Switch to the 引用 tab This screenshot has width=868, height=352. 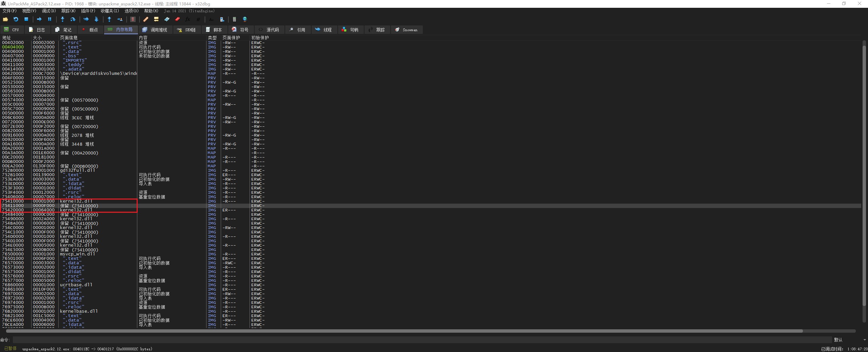tap(297, 30)
